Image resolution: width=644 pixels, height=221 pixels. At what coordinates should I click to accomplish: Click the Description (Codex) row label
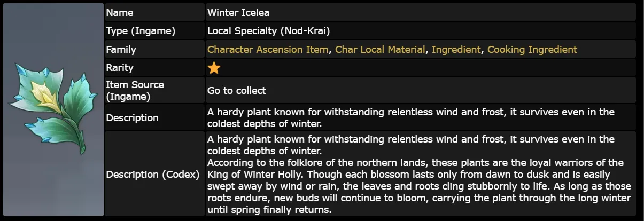[152, 175]
